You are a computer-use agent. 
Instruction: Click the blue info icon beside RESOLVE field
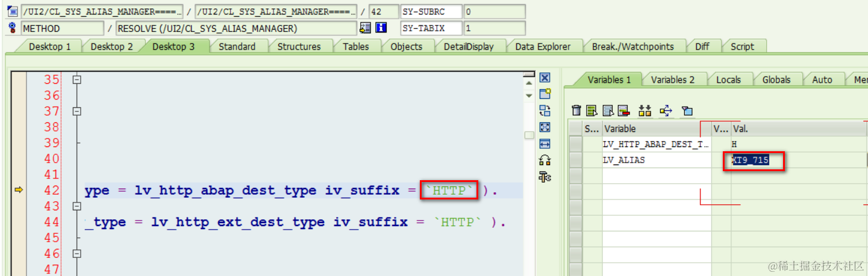coord(381,28)
